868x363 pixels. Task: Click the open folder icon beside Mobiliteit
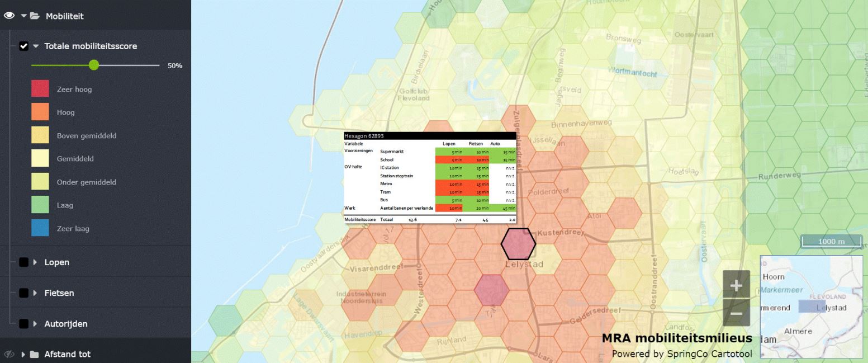(x=35, y=16)
